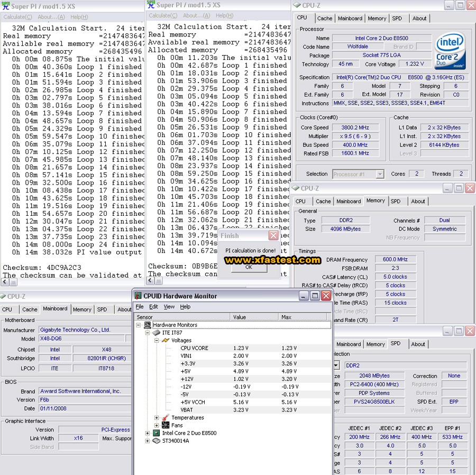This screenshot has width=476, height=475.
Task: Click the processor Name field 'Intel Core 2 Duo E8500'
Action: (x=381, y=38)
